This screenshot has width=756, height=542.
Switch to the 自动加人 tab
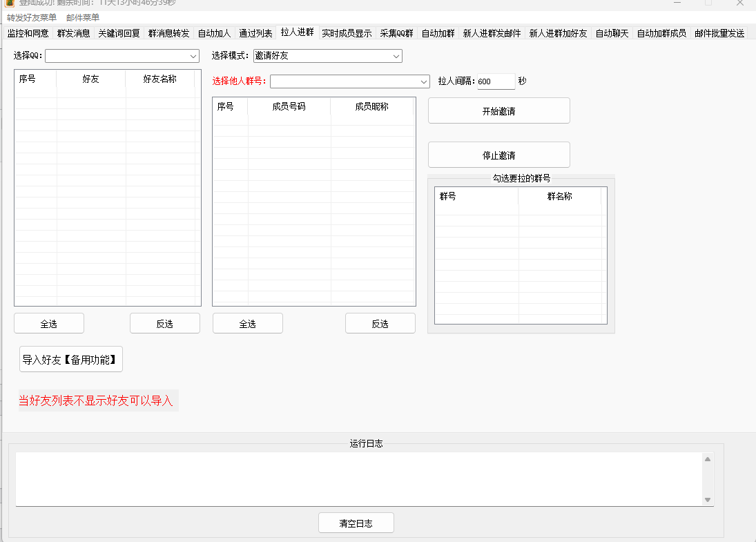tap(214, 32)
